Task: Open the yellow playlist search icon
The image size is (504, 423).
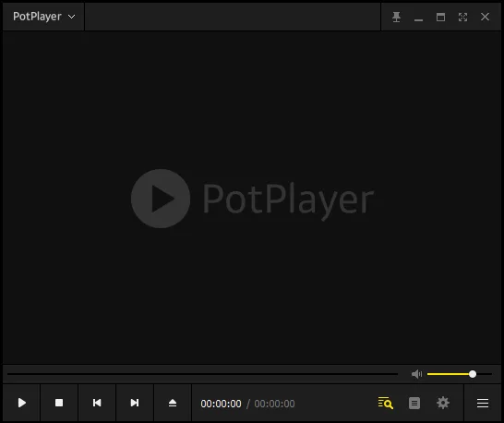Action: click(386, 403)
